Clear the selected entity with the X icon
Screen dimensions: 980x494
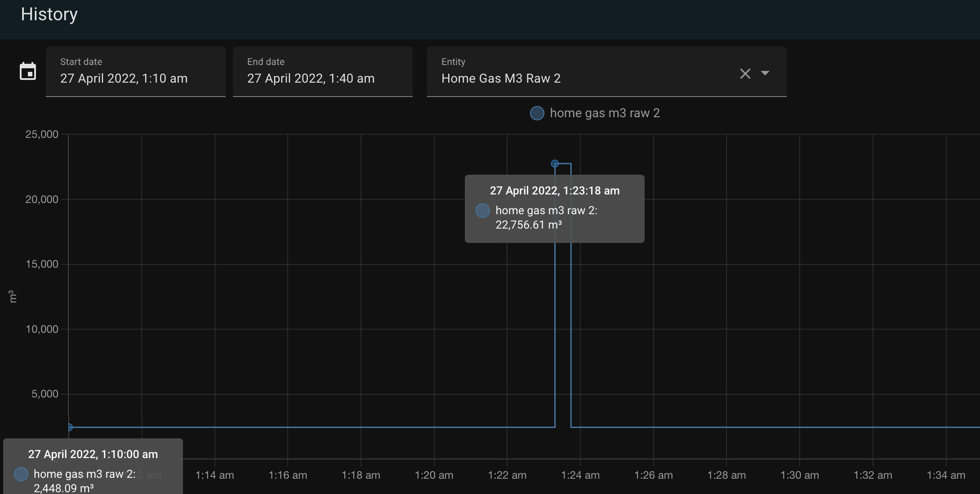(745, 74)
